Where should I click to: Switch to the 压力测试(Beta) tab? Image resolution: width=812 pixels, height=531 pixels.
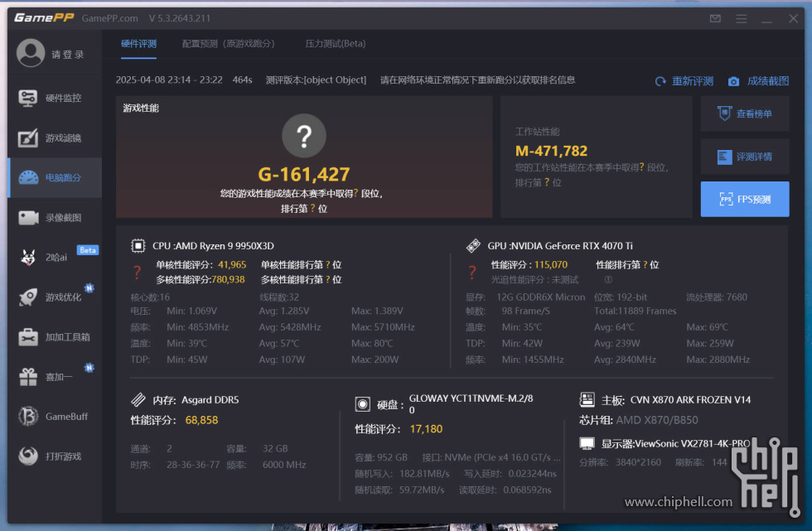tap(336, 44)
